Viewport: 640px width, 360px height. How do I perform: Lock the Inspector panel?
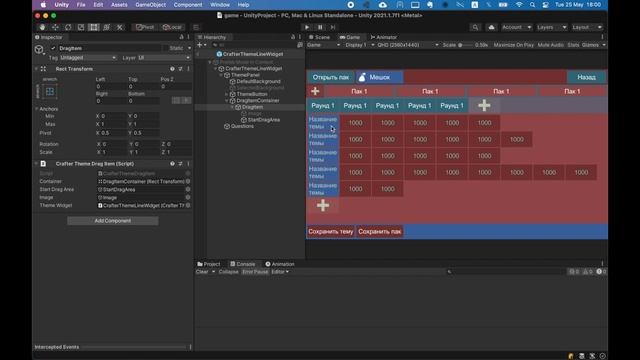[x=182, y=37]
